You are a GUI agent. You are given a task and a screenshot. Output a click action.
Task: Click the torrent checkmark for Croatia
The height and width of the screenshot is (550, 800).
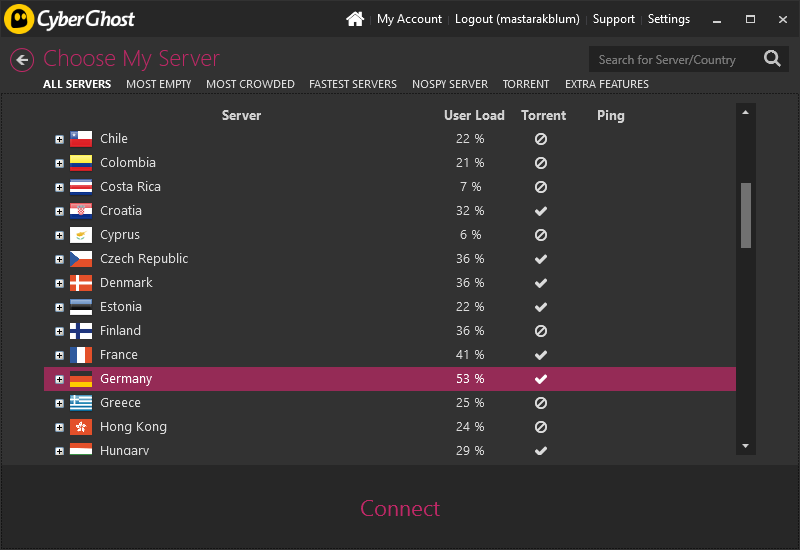click(541, 211)
